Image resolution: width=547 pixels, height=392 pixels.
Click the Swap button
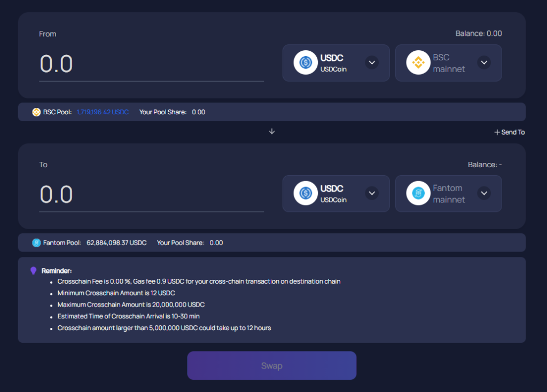(x=272, y=365)
